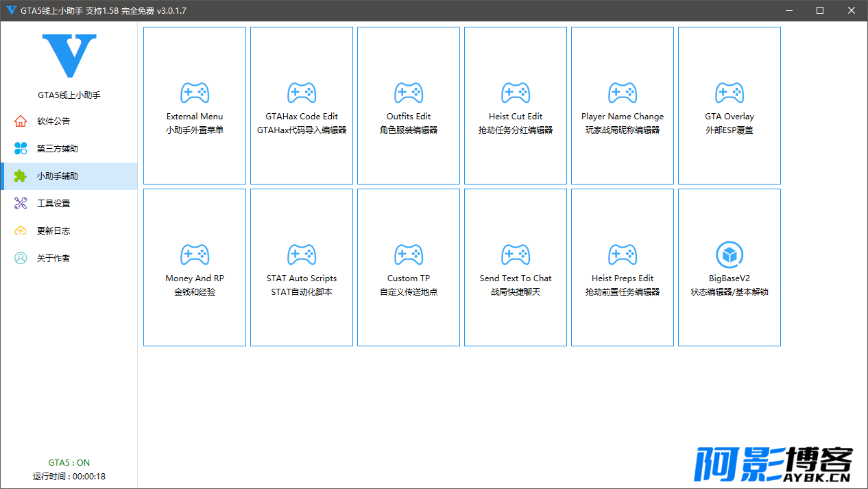The width and height of the screenshot is (868, 489).
Task: Click the cube icon above BigBaseV2
Action: 730,254
